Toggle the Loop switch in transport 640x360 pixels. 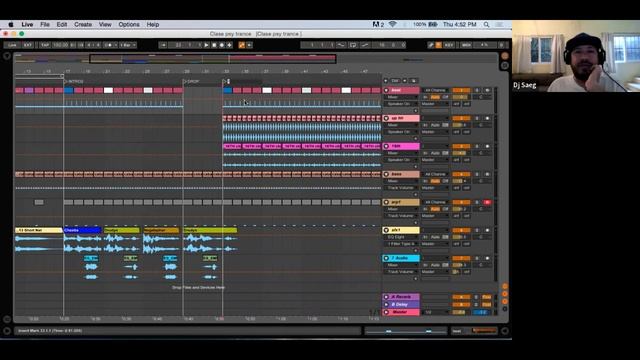(353, 45)
